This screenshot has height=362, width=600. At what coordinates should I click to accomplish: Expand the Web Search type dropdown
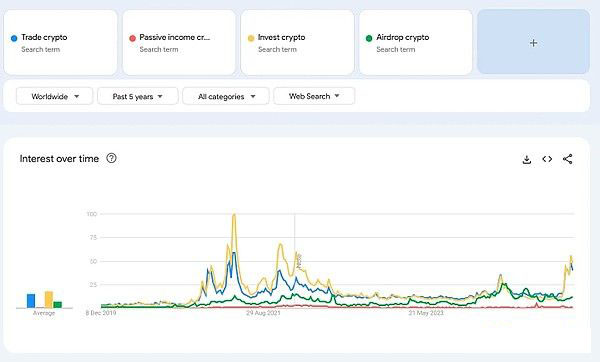coord(314,96)
